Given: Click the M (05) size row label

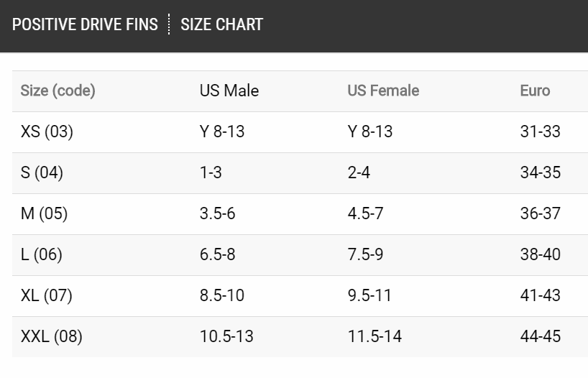Looking at the screenshot, I should click(44, 214).
